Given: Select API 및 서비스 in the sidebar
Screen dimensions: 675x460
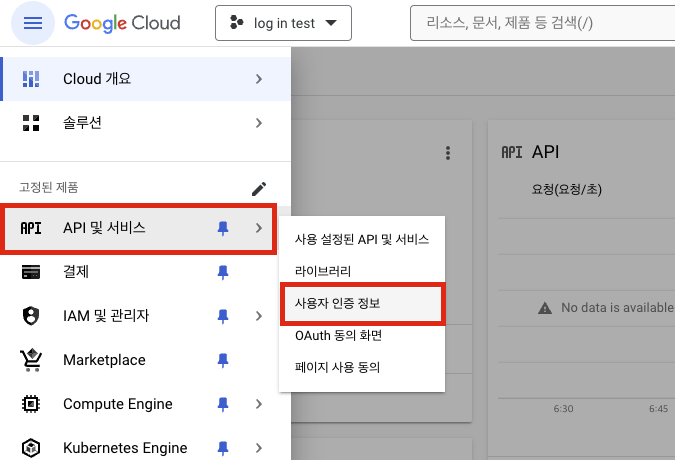Looking at the screenshot, I should click(x=138, y=228).
